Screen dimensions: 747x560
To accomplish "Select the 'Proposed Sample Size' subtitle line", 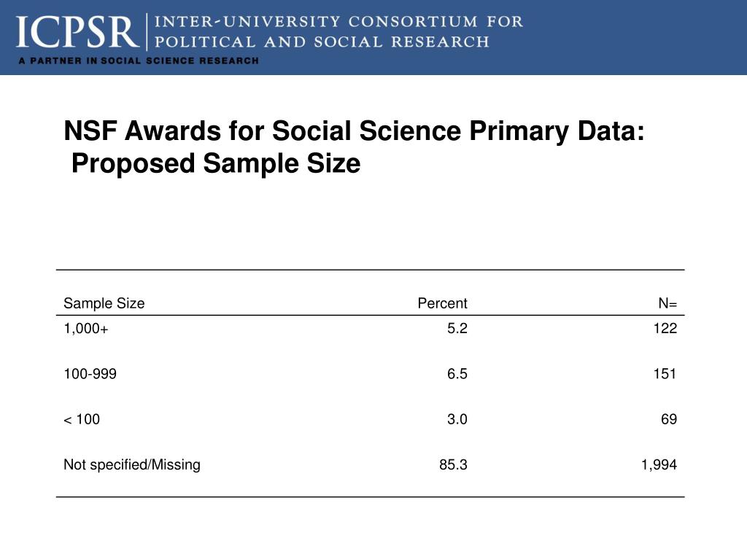I will pyautogui.click(x=216, y=163).
